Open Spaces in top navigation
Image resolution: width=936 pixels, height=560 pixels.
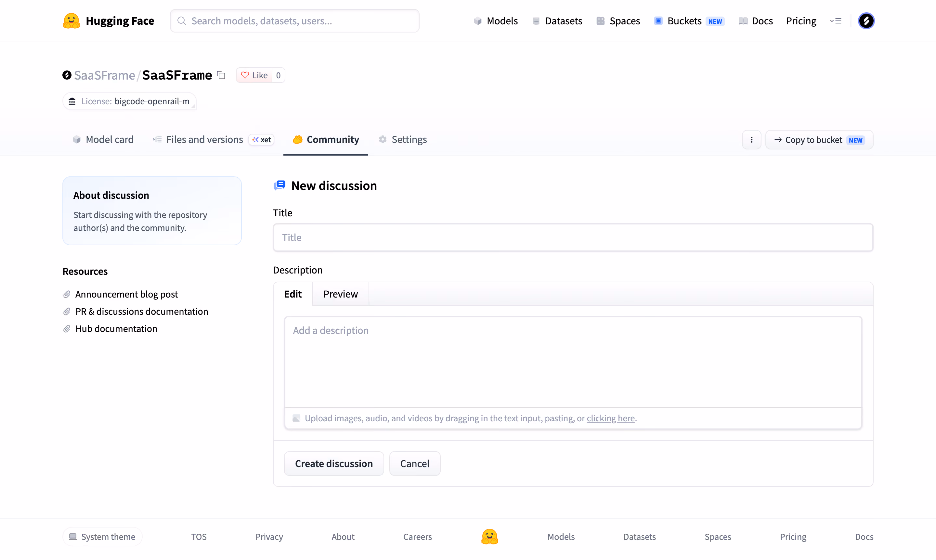[x=618, y=21]
